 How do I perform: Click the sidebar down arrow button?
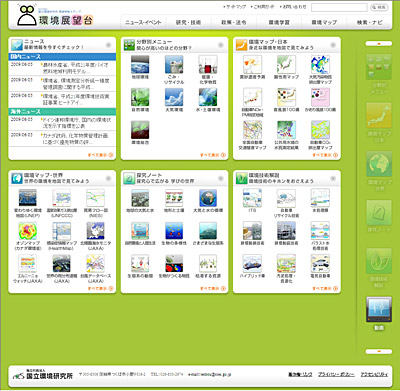click(379, 351)
